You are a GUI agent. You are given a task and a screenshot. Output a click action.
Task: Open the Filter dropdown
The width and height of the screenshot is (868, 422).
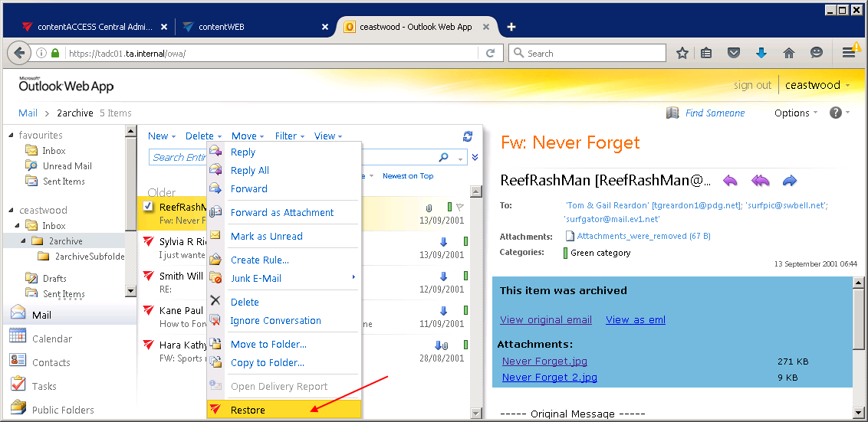coord(290,136)
